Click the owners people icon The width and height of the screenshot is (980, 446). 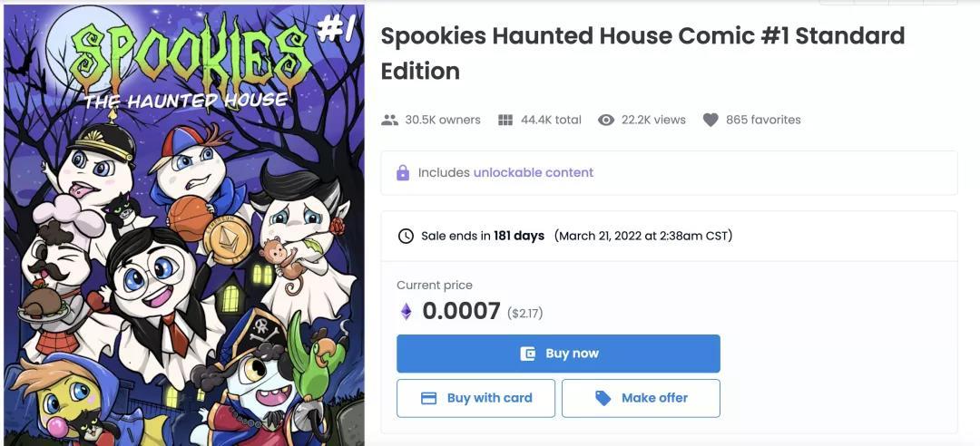pyautogui.click(x=390, y=120)
